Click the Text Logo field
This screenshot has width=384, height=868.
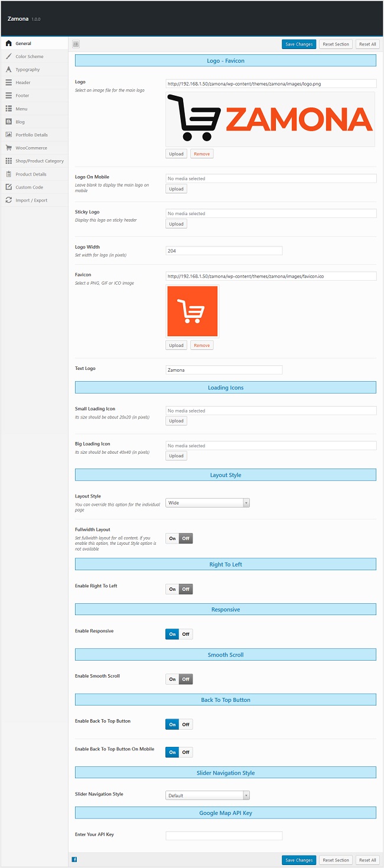coord(224,370)
